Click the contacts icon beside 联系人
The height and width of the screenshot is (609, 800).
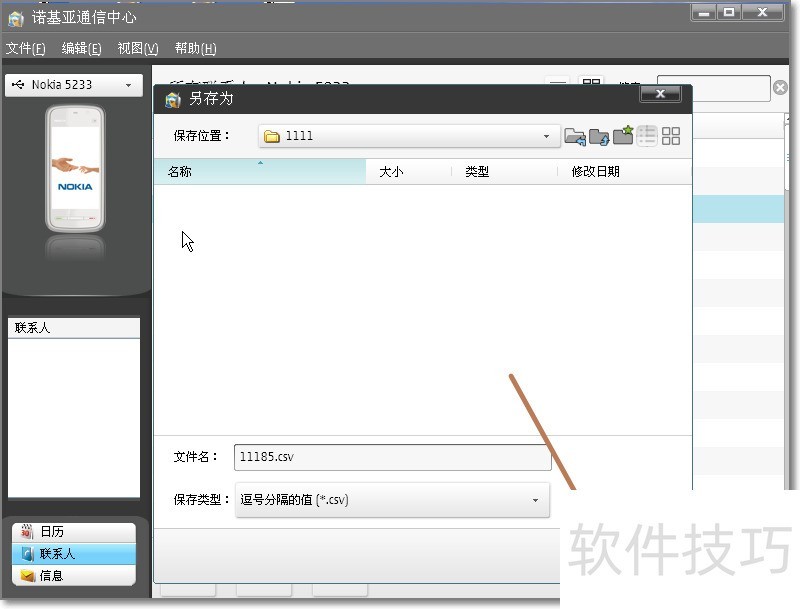(x=28, y=554)
